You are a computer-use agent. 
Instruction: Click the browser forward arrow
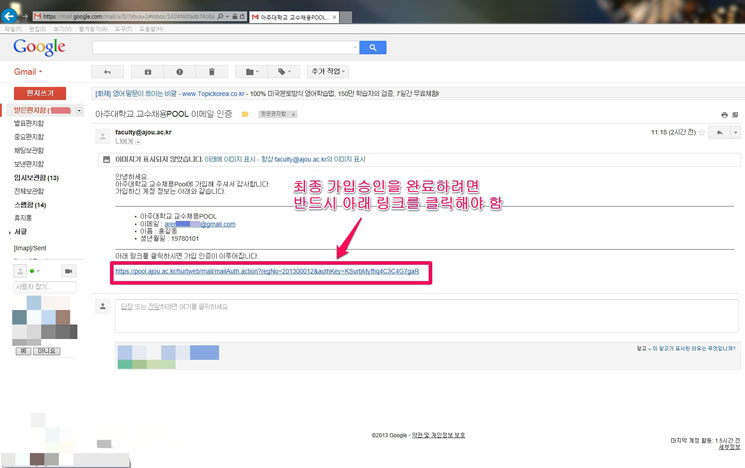pos(25,17)
